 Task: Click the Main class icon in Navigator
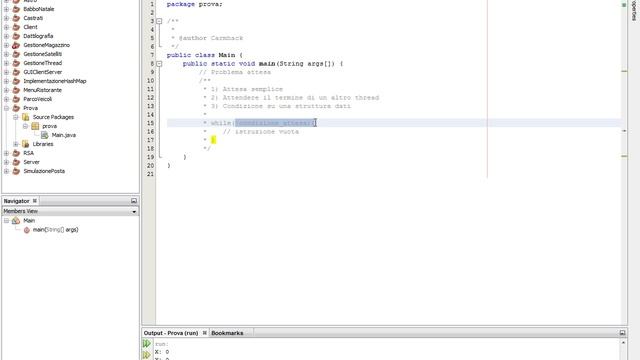16,220
